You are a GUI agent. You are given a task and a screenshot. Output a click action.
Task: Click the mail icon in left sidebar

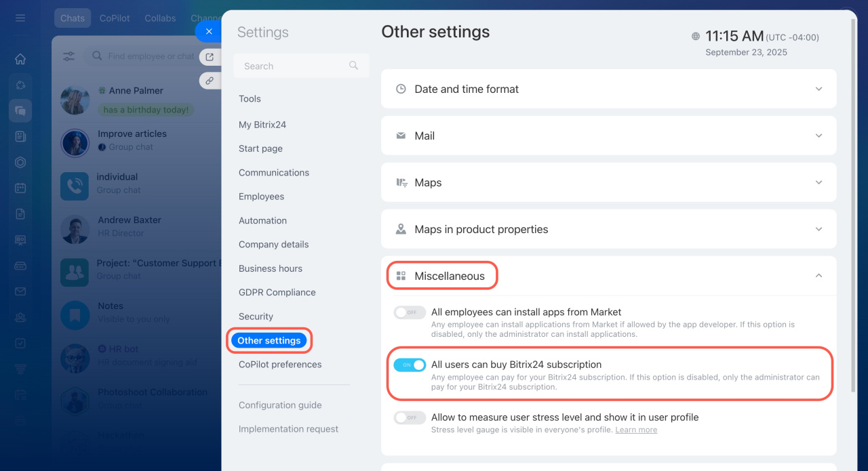pos(20,291)
